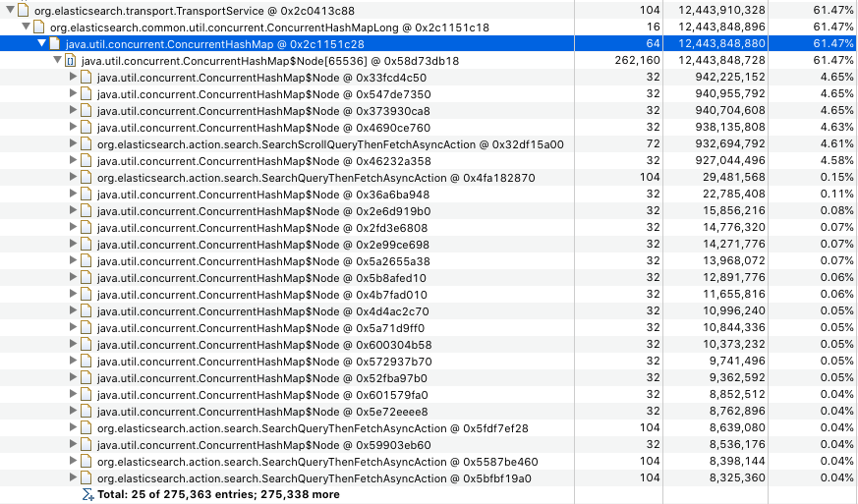Screen dimensions: 858x504
Task: Click the object icon for Node @ 0x52fba97b0
Action: 86,377
